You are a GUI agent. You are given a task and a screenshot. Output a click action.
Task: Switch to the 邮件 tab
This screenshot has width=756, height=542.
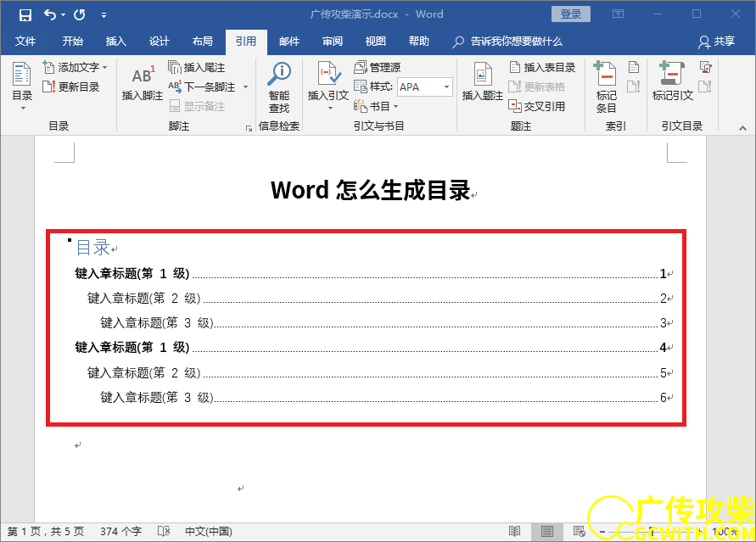(289, 42)
